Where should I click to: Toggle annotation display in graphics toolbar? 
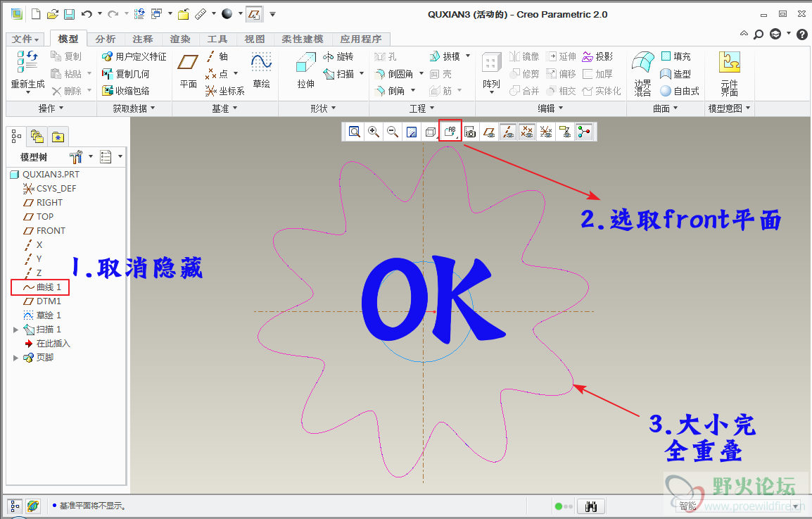pos(566,132)
